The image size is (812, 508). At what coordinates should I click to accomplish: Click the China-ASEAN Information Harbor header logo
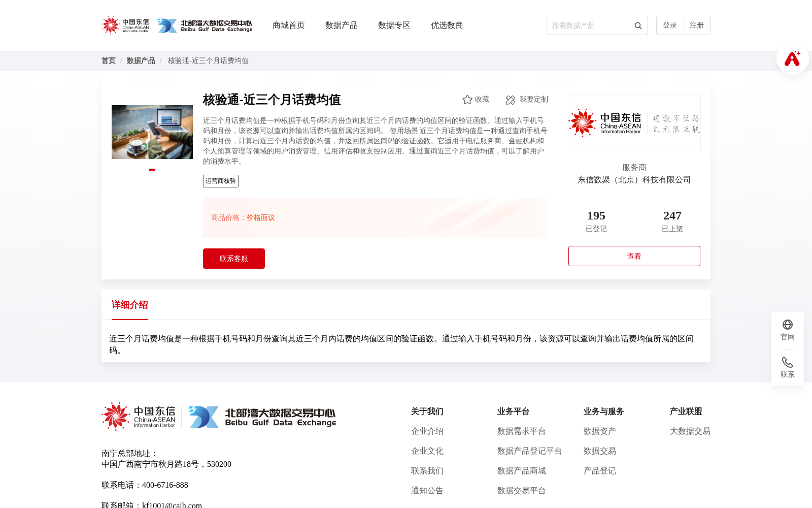tap(125, 25)
